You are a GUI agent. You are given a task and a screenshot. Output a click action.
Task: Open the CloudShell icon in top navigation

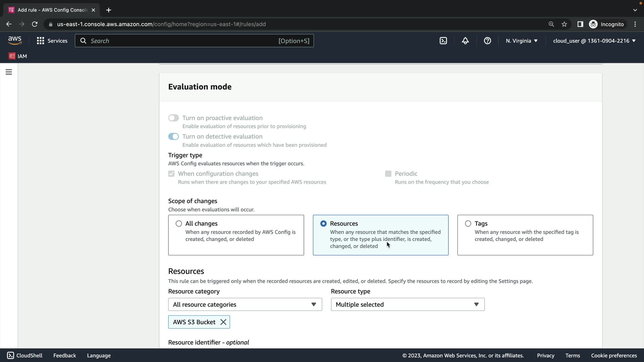(443, 41)
